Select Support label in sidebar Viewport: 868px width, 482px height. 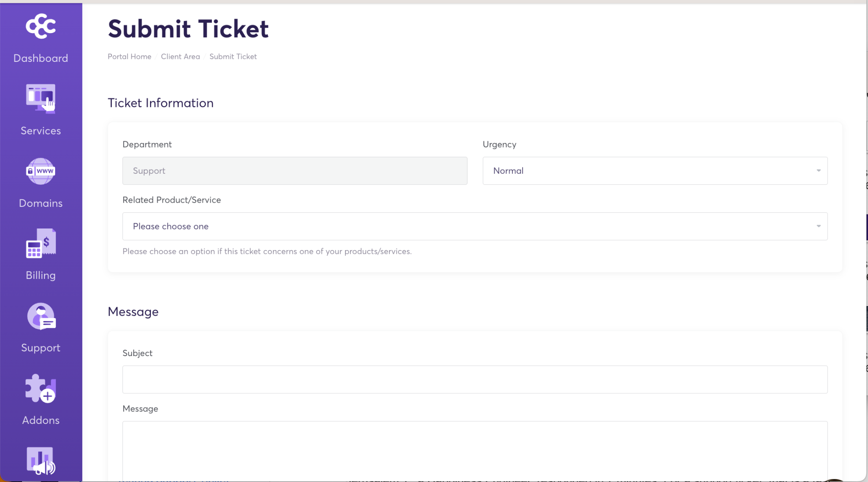(41, 348)
